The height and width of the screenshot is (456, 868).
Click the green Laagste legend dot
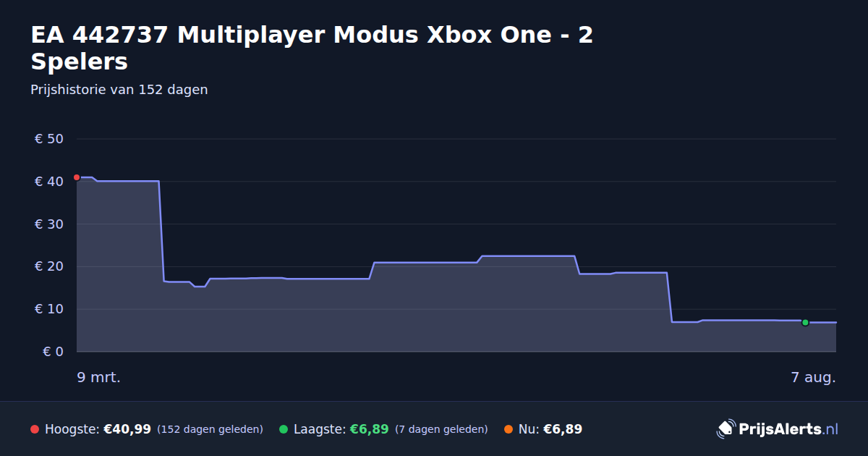point(284,429)
